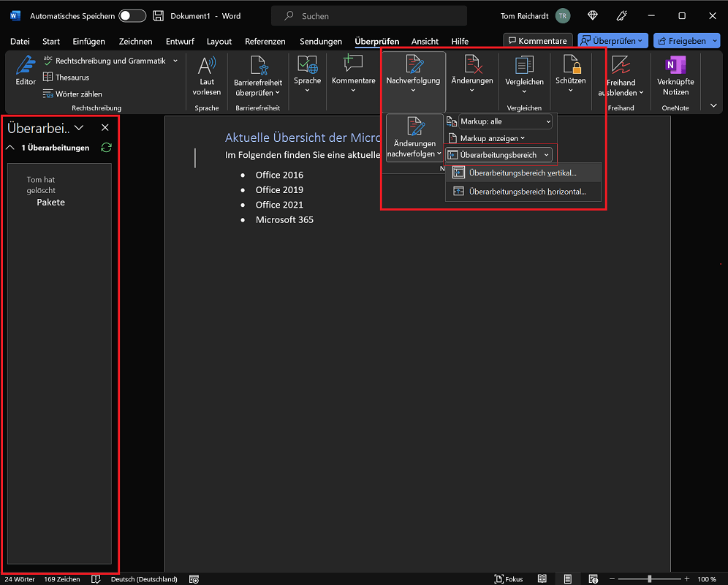This screenshot has height=585, width=728.
Task: Switch to Lesemodus view icon
Action: 542,579
